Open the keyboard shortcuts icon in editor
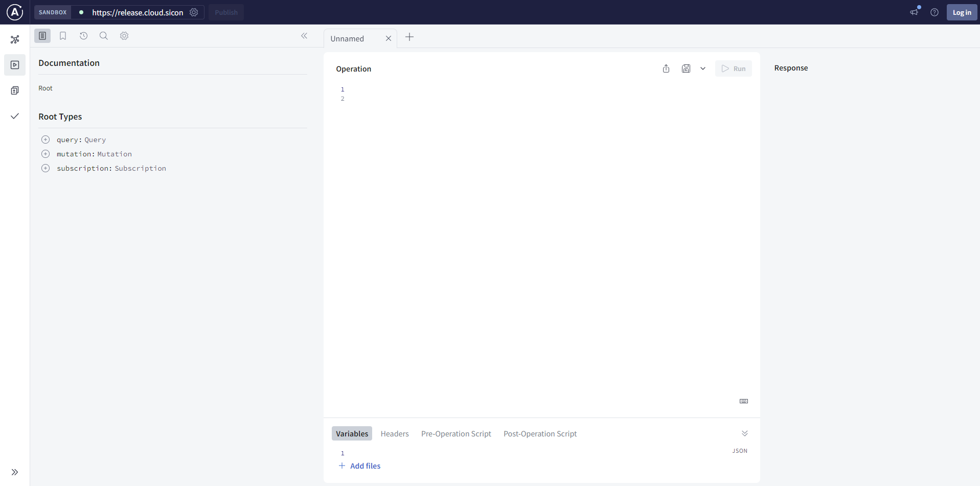Image resolution: width=980 pixels, height=486 pixels. pyautogui.click(x=744, y=401)
